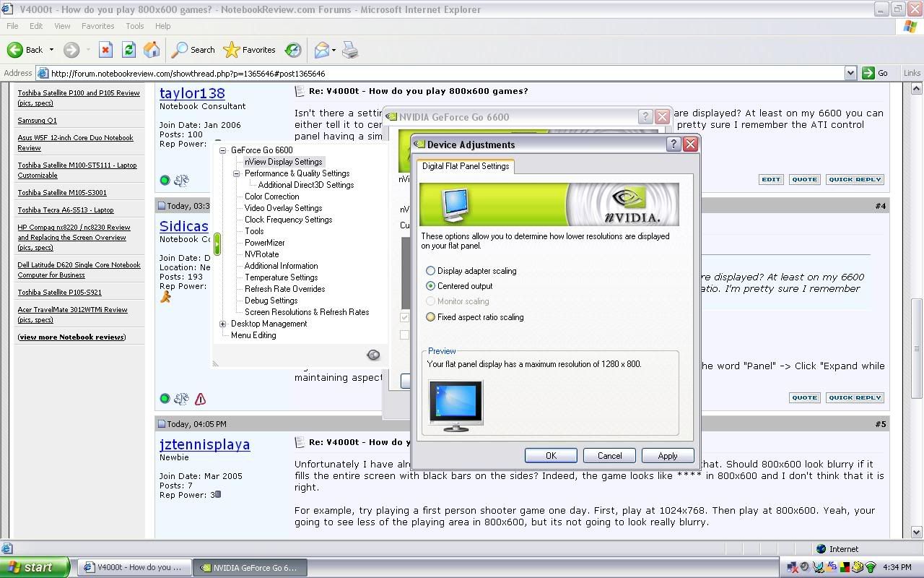Click the yellow phone modem tray icon
The image size is (924, 578).
click(857, 567)
